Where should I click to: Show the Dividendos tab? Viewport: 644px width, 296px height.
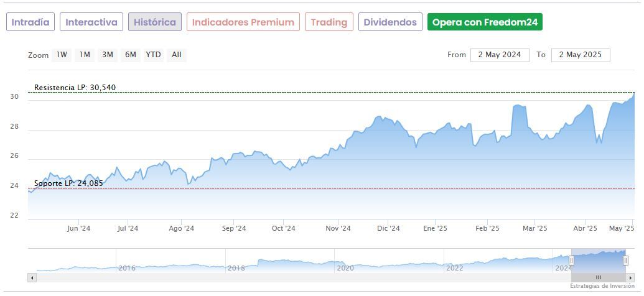coord(390,22)
